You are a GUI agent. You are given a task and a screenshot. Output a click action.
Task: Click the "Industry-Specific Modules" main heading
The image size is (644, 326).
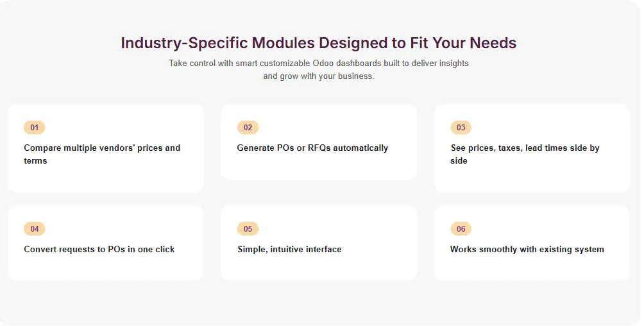click(318, 43)
